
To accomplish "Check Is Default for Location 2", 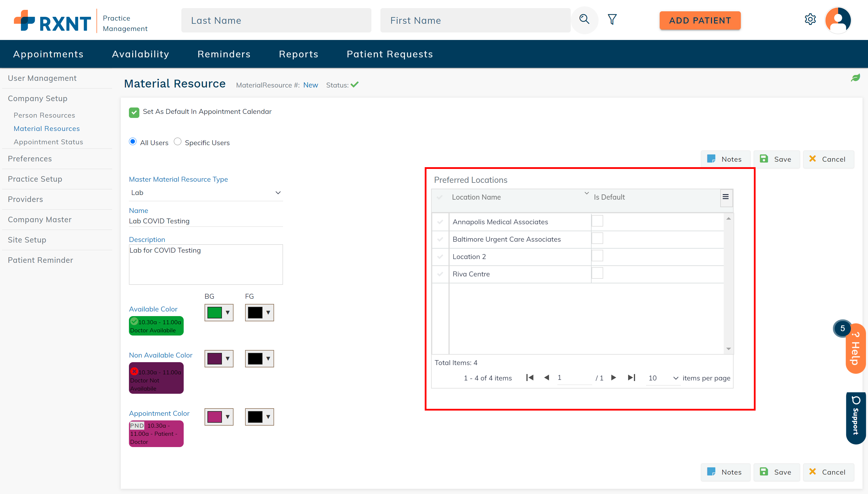I will click(597, 256).
